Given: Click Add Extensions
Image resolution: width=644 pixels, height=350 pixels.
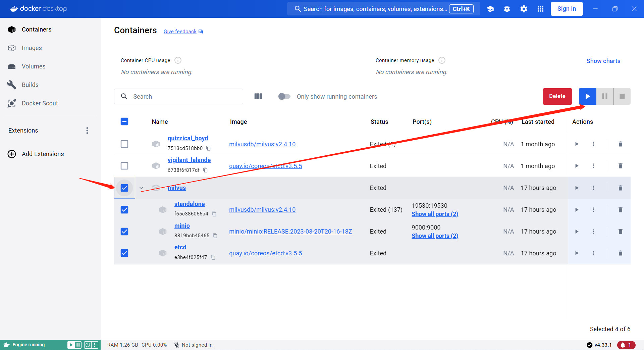Looking at the screenshot, I should [x=43, y=154].
